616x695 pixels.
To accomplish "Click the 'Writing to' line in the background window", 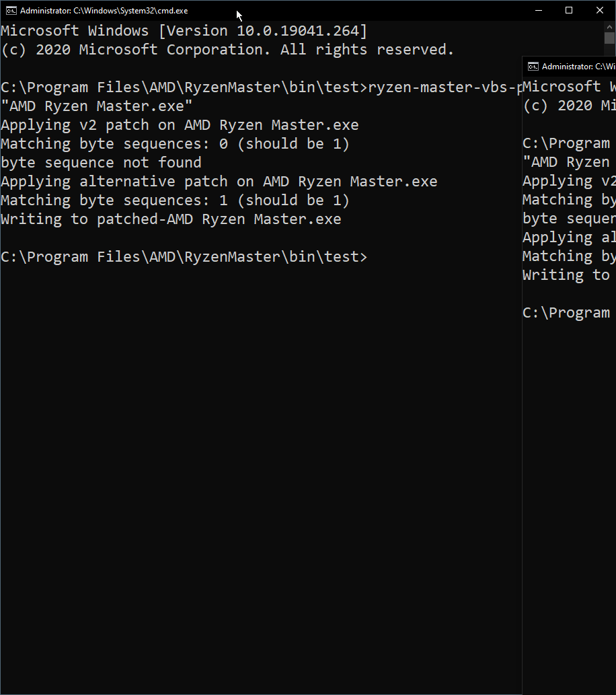I will tap(565, 275).
